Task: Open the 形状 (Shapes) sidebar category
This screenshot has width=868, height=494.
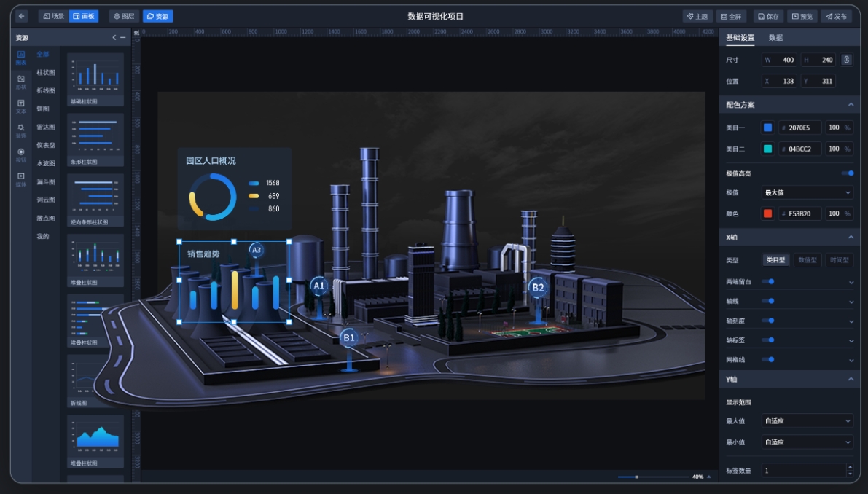Action: click(x=21, y=82)
